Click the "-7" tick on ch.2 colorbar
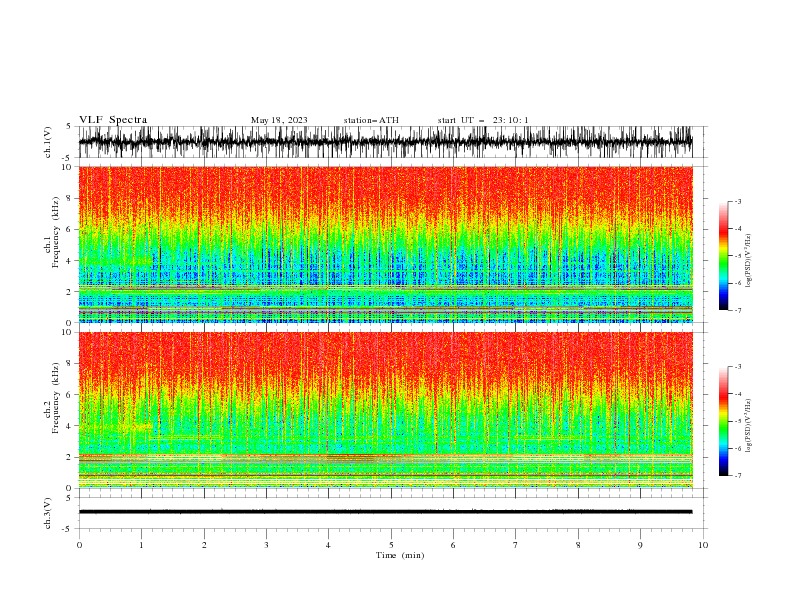This screenshot has height=612, width=792. [737, 476]
